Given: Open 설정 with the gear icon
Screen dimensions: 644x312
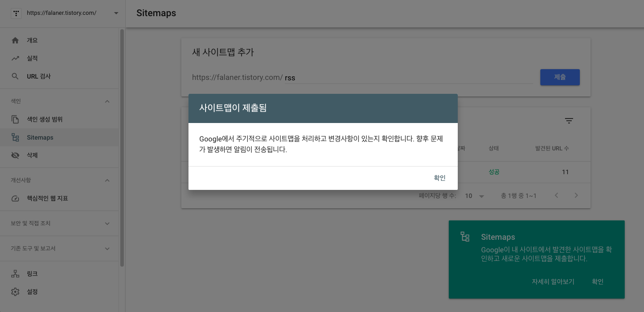Looking at the screenshot, I should tap(16, 291).
